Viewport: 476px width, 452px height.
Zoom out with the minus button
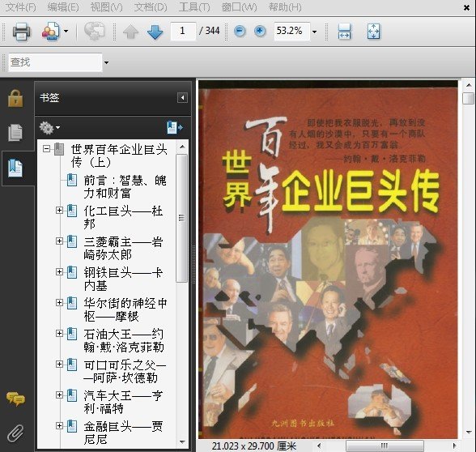point(240,31)
